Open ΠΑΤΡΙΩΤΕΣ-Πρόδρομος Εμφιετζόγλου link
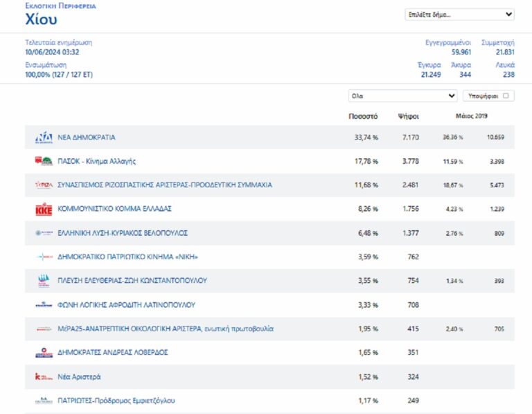Viewport: 532px width, 414px height. [x=116, y=401]
